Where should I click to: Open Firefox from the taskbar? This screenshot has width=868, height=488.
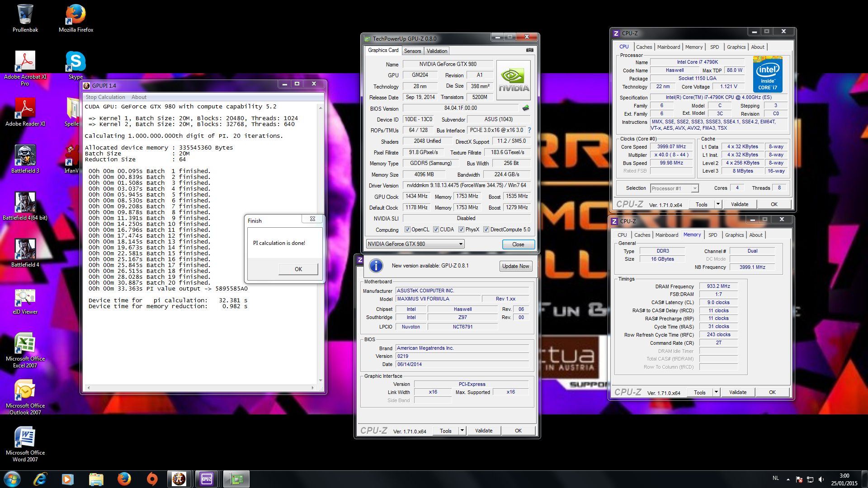[x=124, y=479]
